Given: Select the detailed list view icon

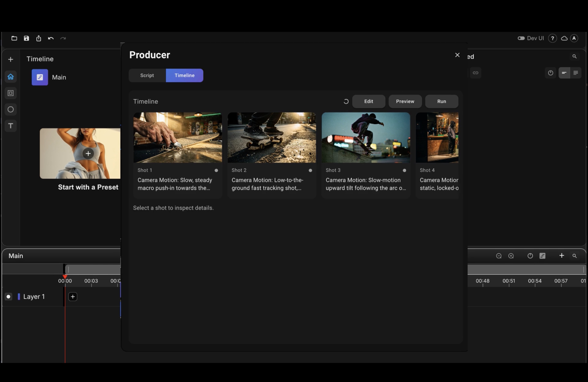Looking at the screenshot, I should pyautogui.click(x=576, y=73).
